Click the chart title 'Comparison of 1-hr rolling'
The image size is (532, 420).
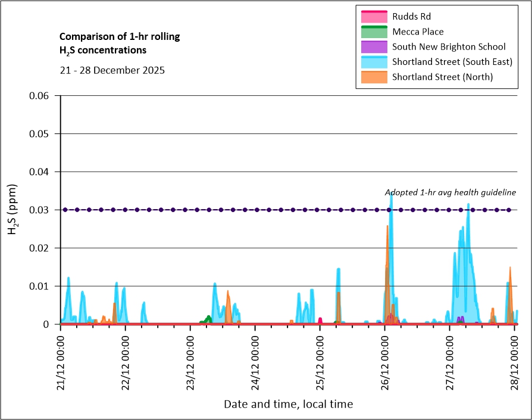tap(120, 37)
